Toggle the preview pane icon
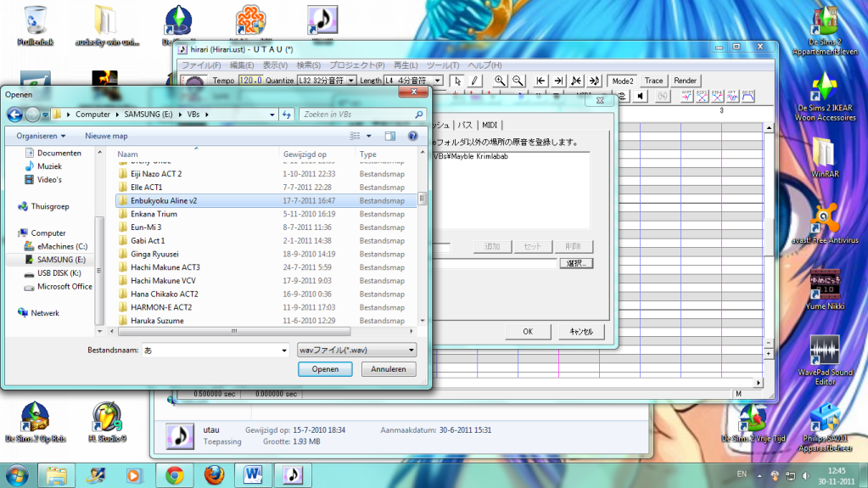Image resolution: width=868 pixels, height=488 pixels. pyautogui.click(x=390, y=136)
